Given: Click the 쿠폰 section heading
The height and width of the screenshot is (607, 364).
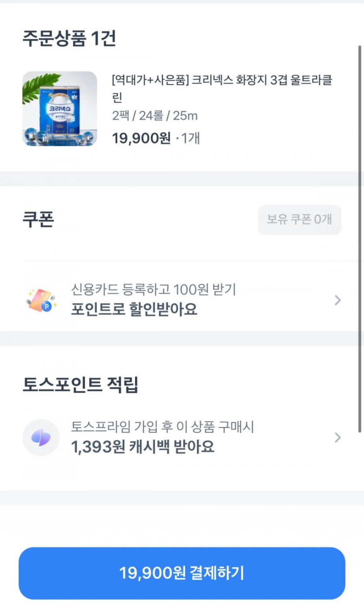Looking at the screenshot, I should coord(38,219).
